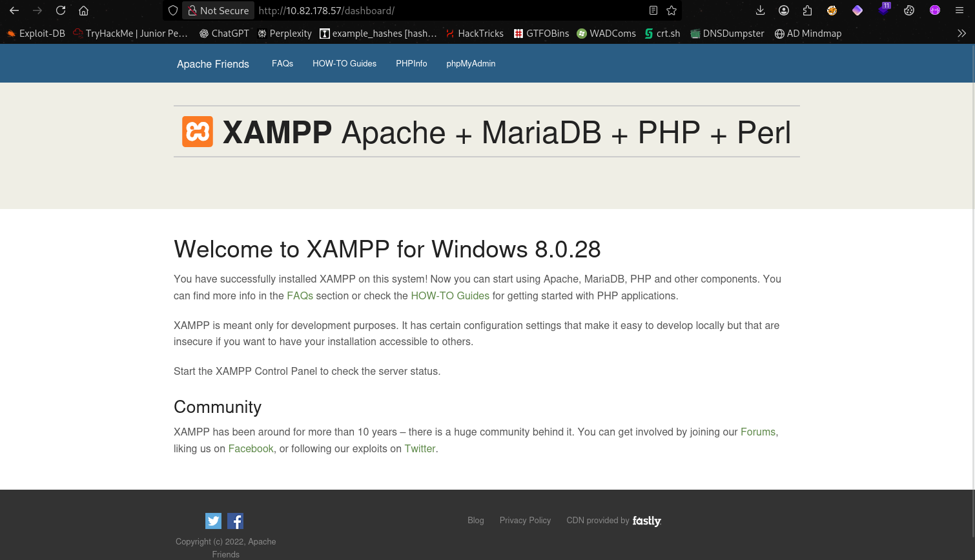
Task: Open the extensions puzzle icon
Action: 808,10
